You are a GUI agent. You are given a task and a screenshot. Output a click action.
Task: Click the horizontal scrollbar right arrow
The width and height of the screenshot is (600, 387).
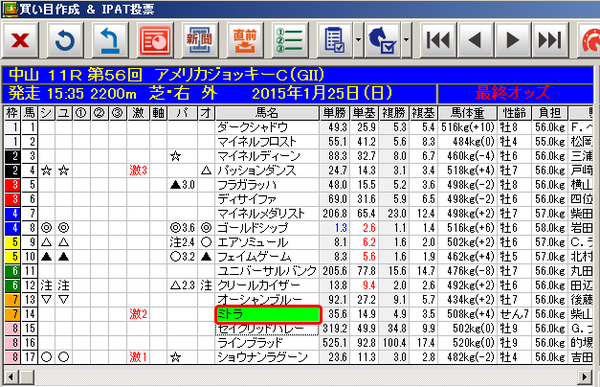[x=585, y=377]
